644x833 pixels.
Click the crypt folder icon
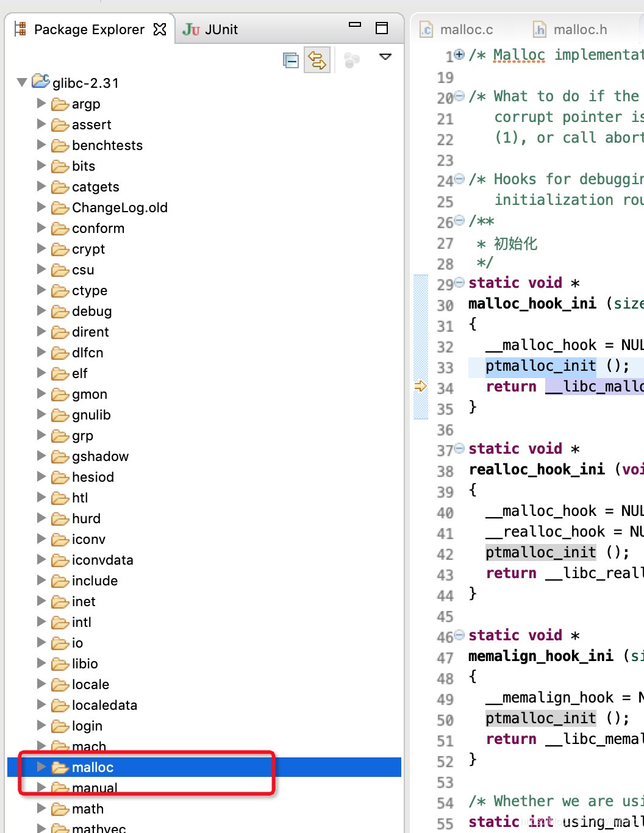point(60,249)
